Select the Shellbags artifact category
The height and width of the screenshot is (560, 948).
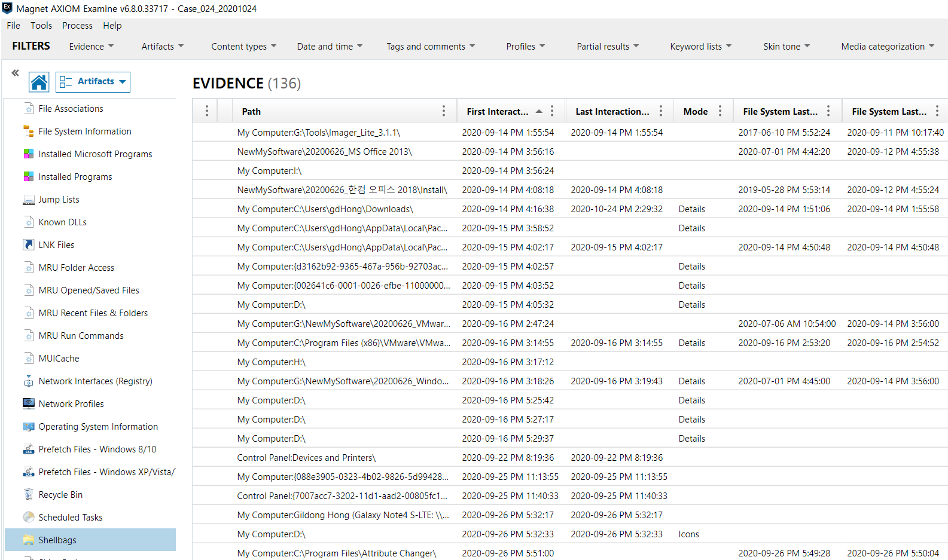coord(90,540)
